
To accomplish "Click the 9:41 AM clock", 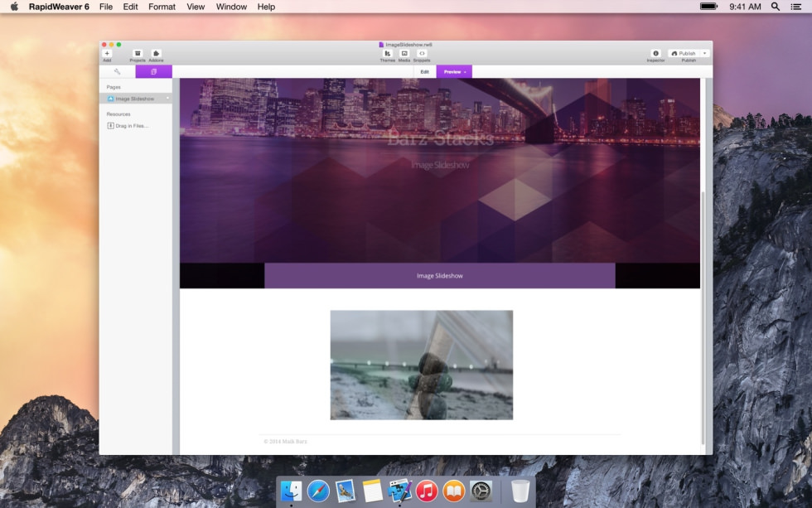I will pyautogui.click(x=745, y=7).
